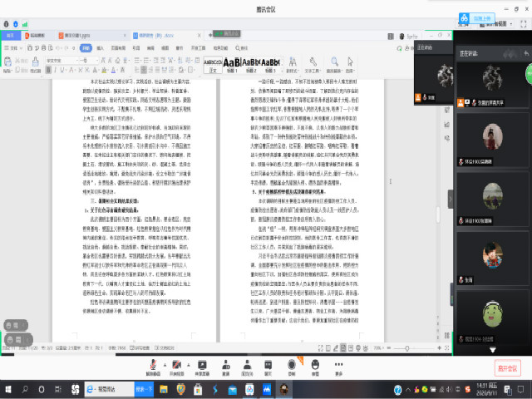The image size is (532, 399).
Task: Click the red Leave Meeting button
Action: click(507, 368)
